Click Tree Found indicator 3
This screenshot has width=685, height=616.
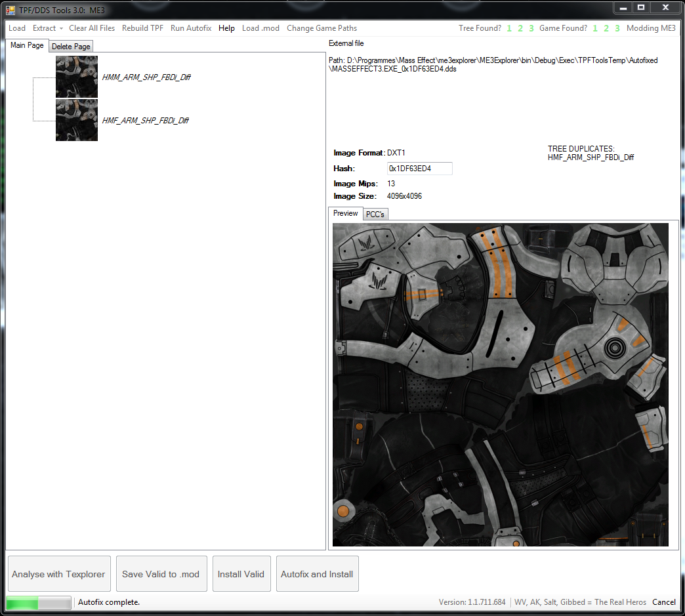tap(531, 28)
